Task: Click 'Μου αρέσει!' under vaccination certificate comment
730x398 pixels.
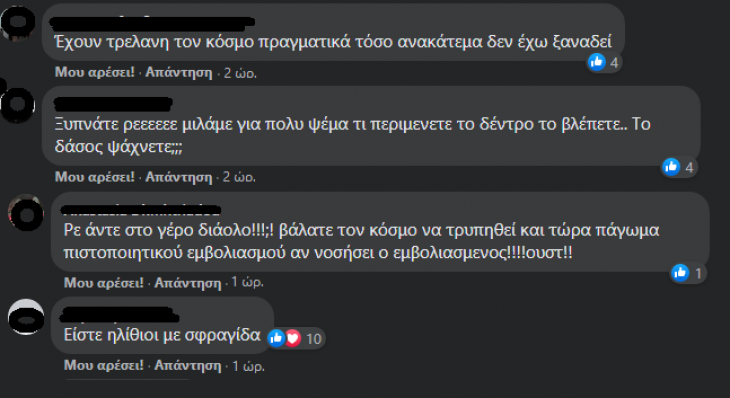Action: (104, 282)
